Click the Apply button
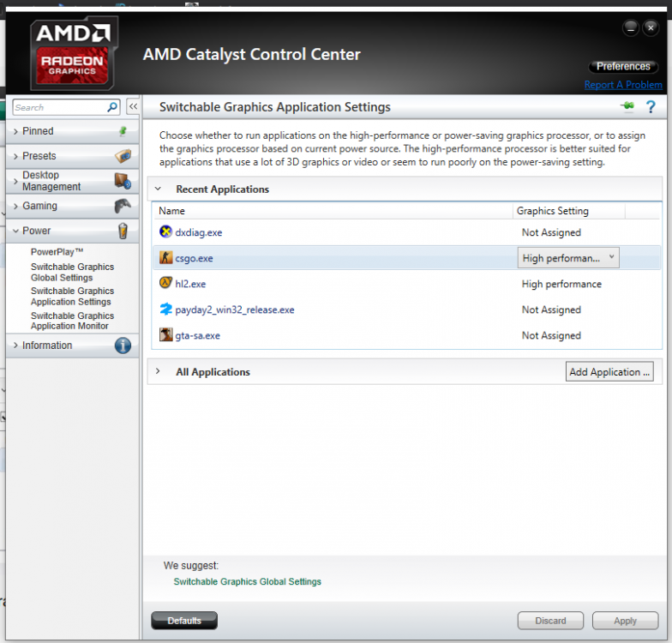The height and width of the screenshot is (643, 672). click(x=625, y=621)
